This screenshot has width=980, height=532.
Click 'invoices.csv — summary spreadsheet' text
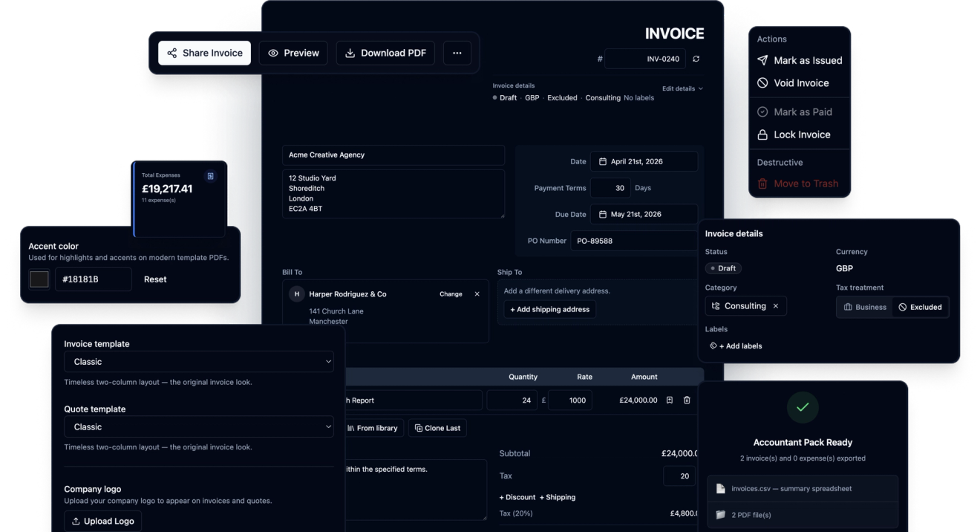[791, 489]
